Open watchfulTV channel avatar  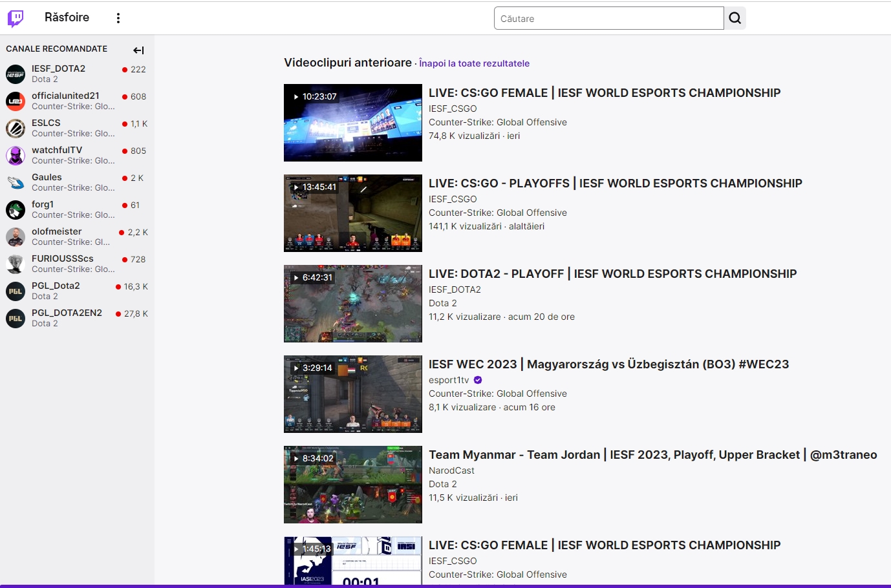coord(16,156)
